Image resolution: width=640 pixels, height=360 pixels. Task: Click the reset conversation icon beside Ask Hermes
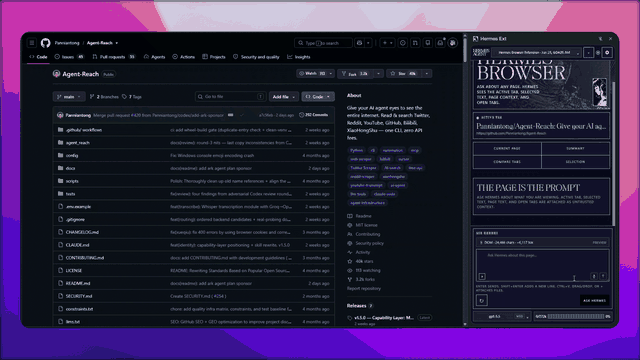click(x=482, y=300)
